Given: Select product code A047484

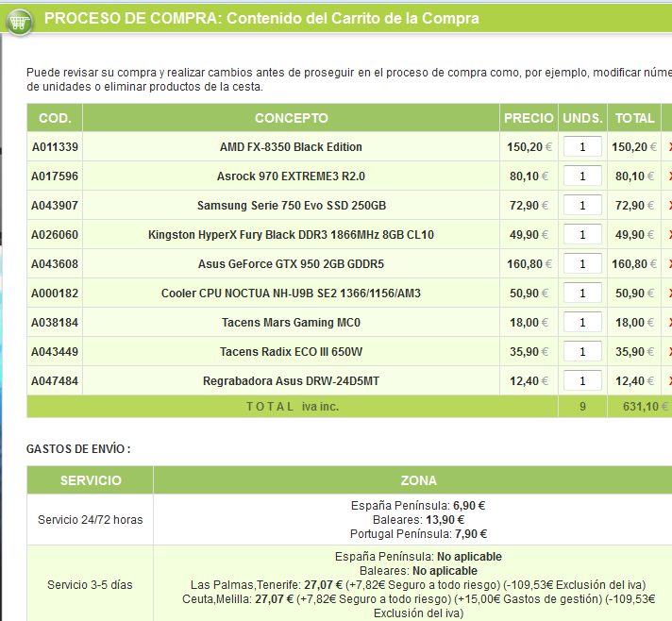Looking at the screenshot, I should (x=55, y=381).
